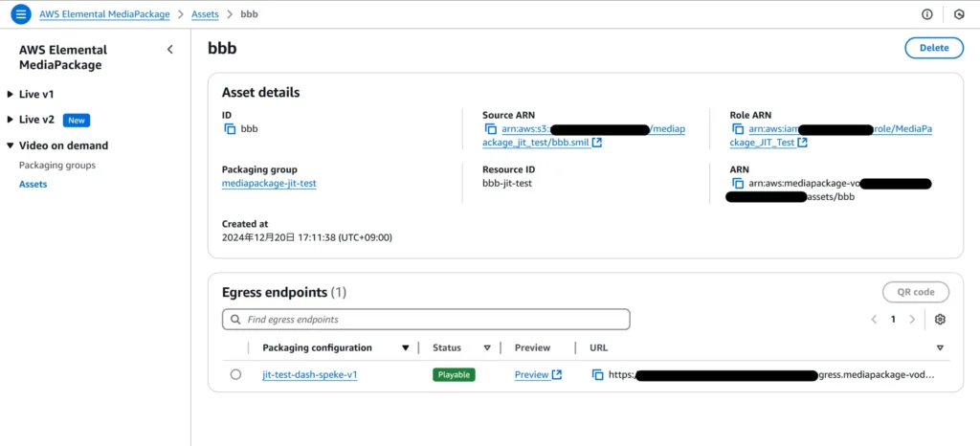Click the Playable status badge
The width and height of the screenshot is (980, 446).
click(x=454, y=375)
